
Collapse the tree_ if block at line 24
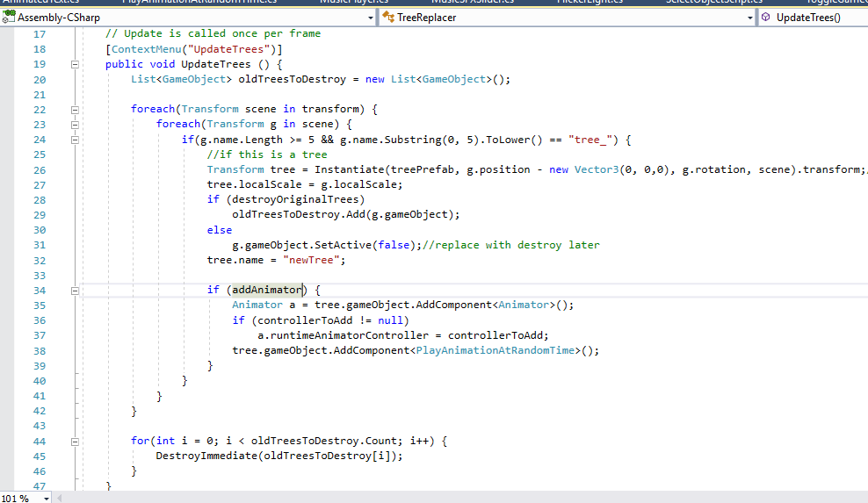pos(75,140)
